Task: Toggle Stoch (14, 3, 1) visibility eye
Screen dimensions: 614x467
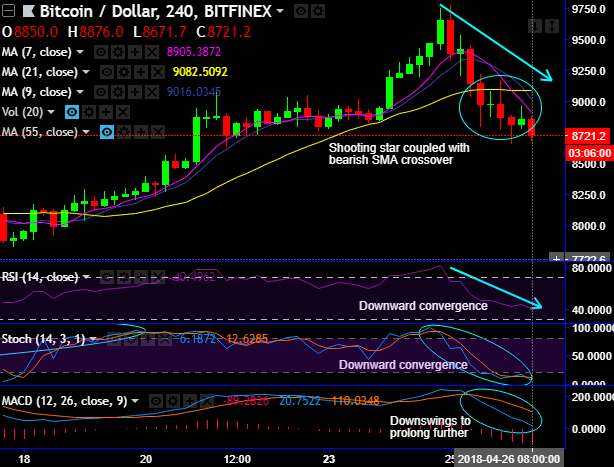Action: point(114,339)
